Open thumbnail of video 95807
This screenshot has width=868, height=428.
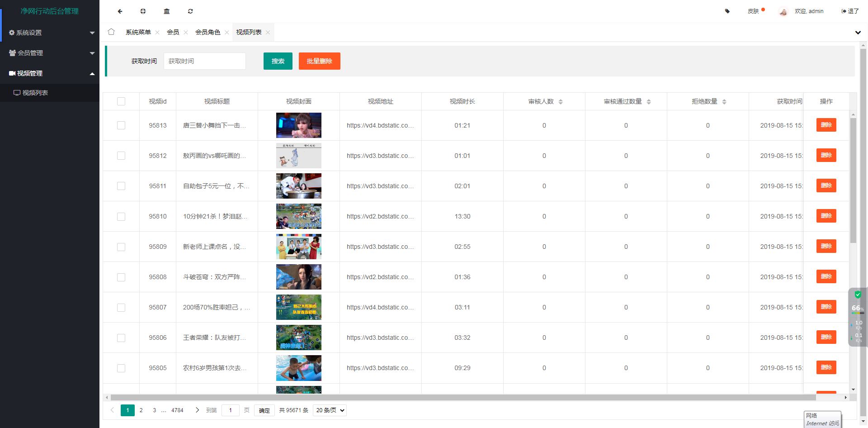coord(299,307)
